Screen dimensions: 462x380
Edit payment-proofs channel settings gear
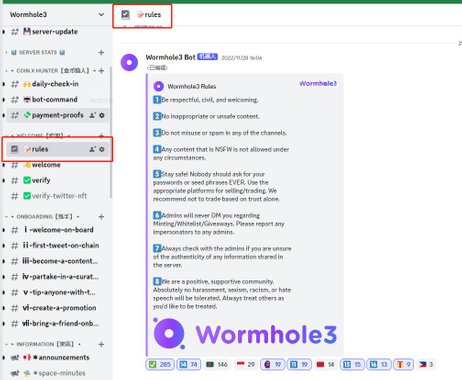click(x=102, y=115)
